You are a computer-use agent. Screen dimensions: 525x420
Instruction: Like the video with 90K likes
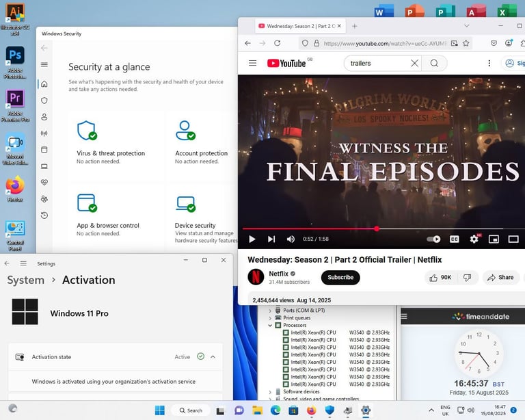[440, 278]
